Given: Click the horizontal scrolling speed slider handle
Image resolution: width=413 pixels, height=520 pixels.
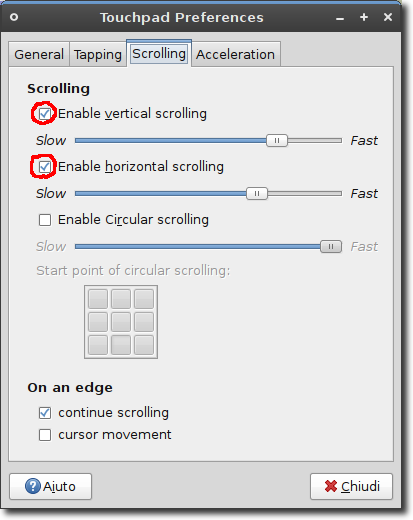Looking at the screenshot, I should (x=257, y=193).
